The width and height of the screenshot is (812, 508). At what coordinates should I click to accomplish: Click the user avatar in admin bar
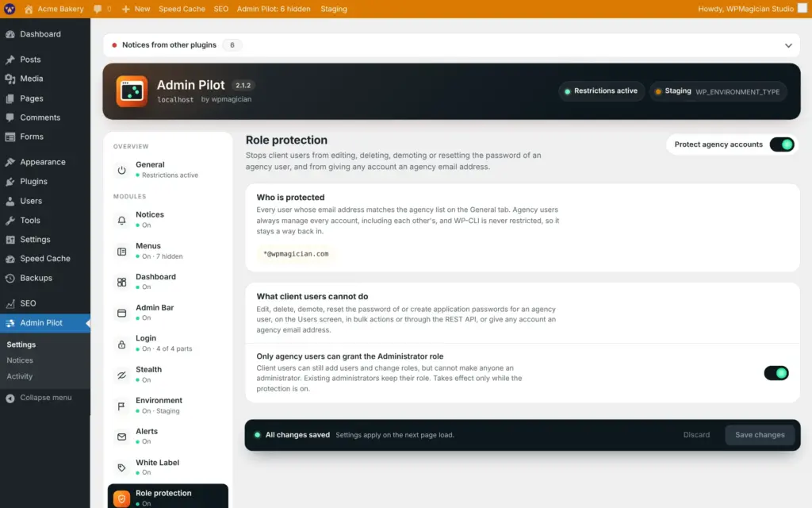(x=802, y=8)
